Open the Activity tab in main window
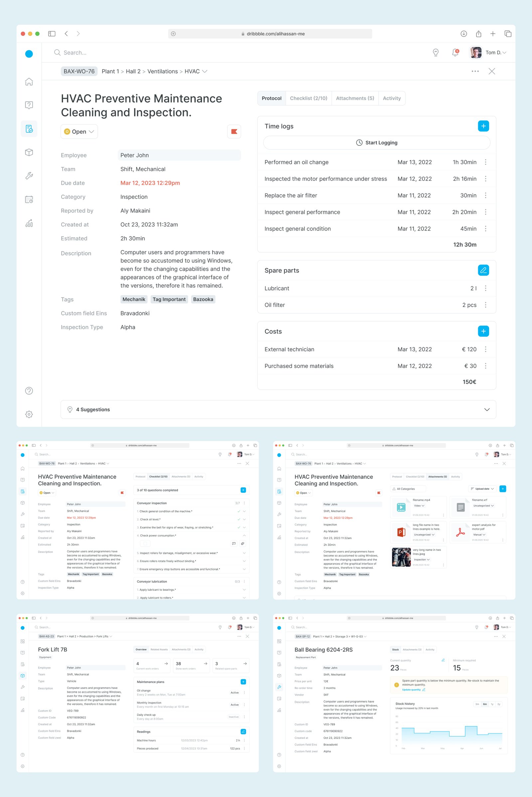Viewport: 532px width, 797px height. click(392, 98)
